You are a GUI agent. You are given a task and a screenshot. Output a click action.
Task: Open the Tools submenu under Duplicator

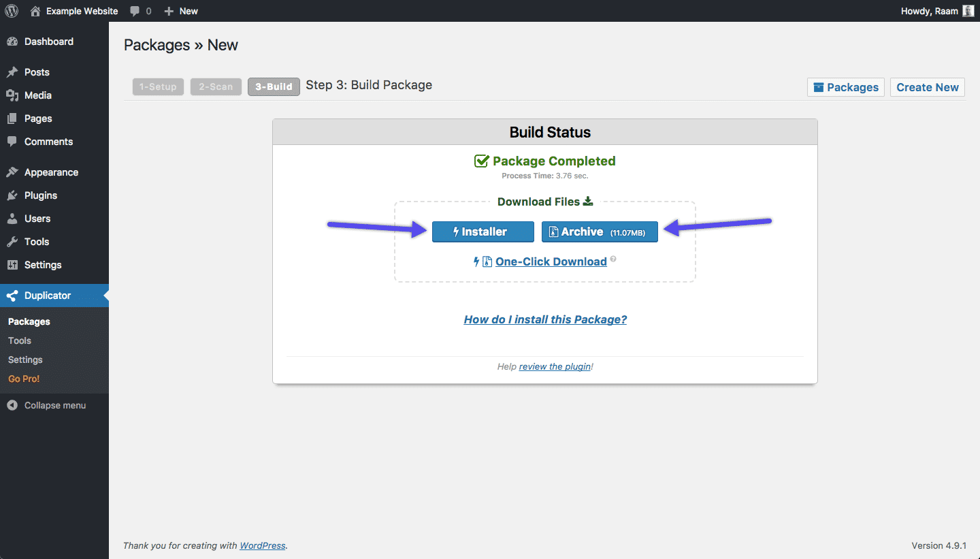tap(19, 340)
